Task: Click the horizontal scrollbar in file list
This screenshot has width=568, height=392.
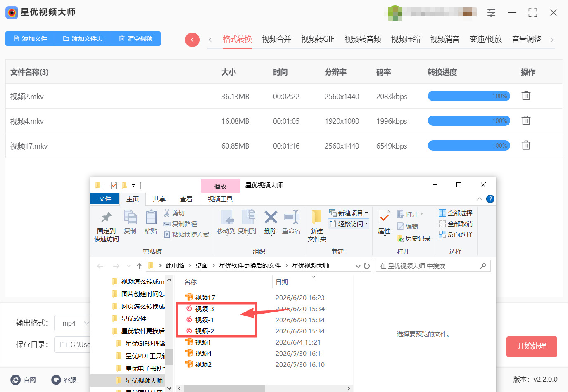Action: click(x=224, y=388)
